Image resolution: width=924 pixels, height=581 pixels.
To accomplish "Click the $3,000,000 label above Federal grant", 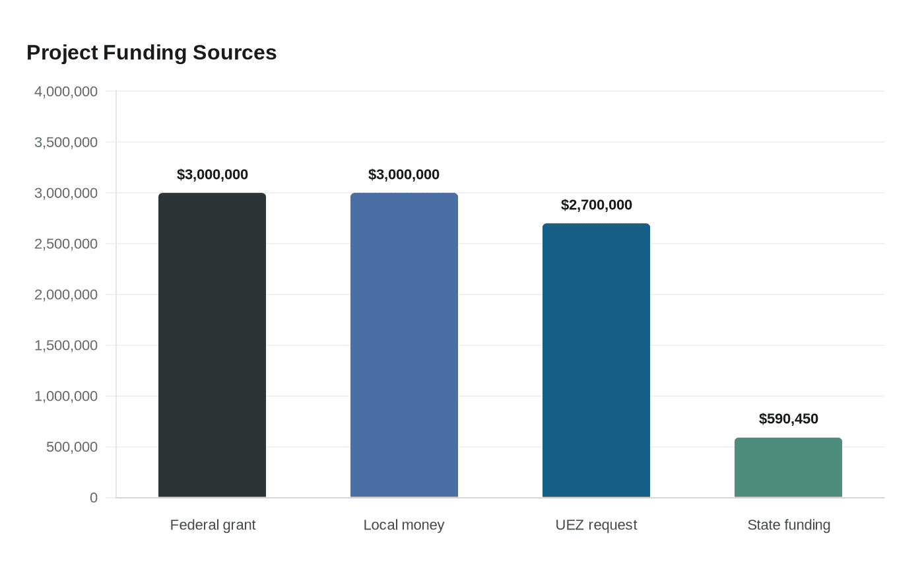I will pos(213,174).
